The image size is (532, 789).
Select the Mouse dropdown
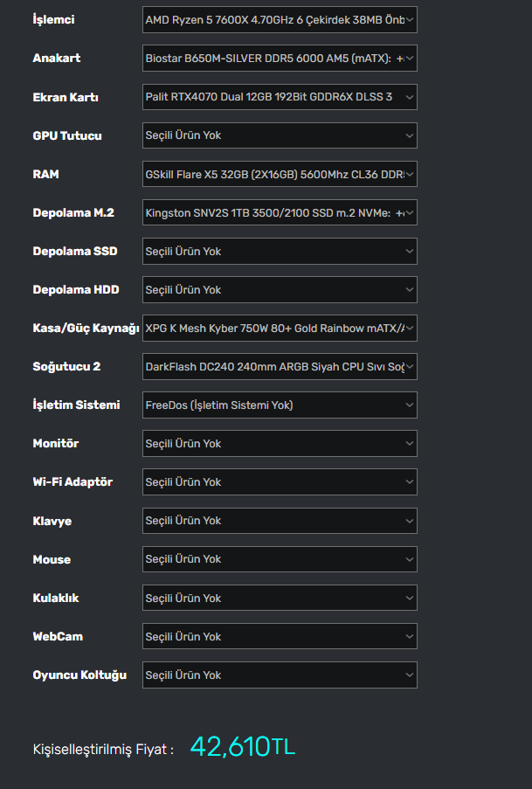pos(280,559)
